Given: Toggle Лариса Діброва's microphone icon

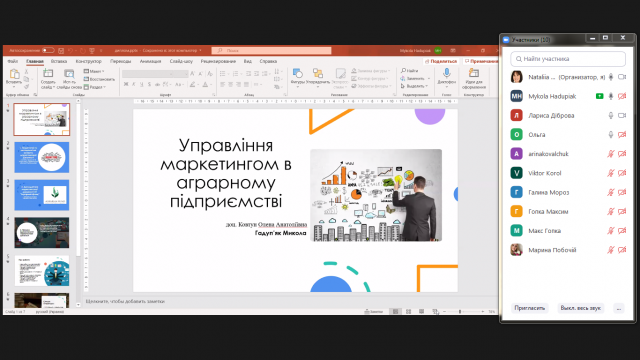Looking at the screenshot, I should point(611,116).
